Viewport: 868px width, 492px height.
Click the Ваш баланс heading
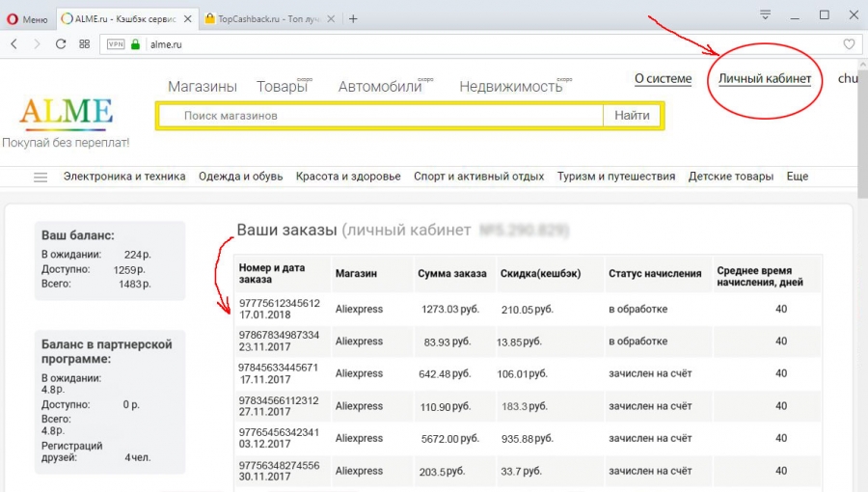tap(78, 235)
